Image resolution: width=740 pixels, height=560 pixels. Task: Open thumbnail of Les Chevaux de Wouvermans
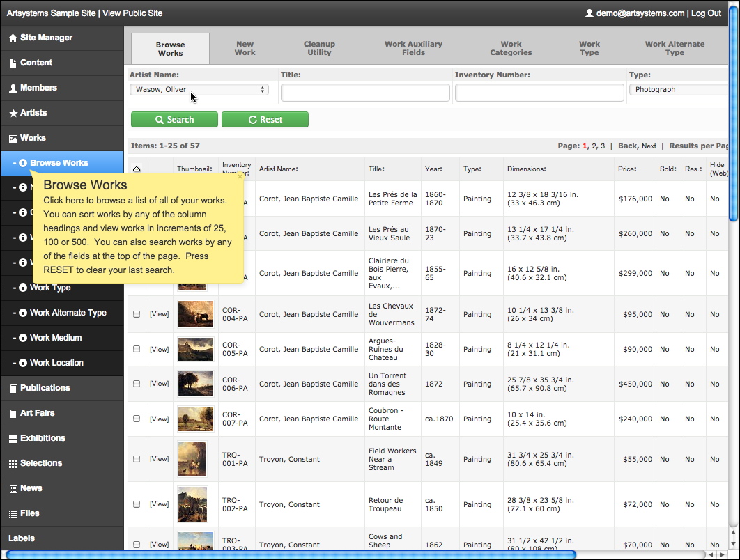[196, 314]
